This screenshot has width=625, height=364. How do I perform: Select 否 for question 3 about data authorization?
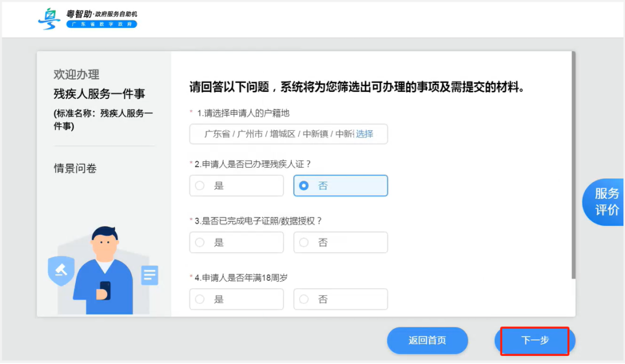pyautogui.click(x=340, y=242)
